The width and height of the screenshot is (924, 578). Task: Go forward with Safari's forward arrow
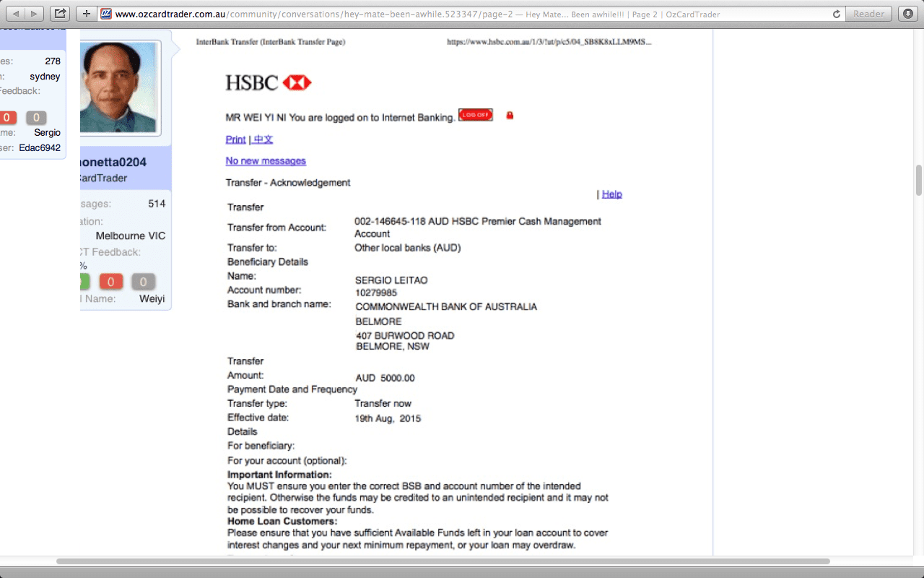click(x=34, y=14)
